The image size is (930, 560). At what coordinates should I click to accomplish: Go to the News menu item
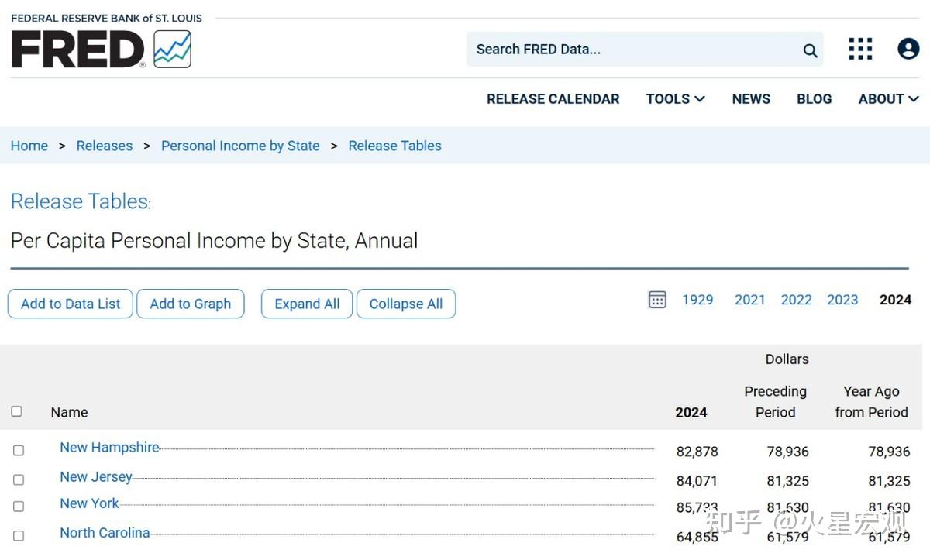click(751, 99)
